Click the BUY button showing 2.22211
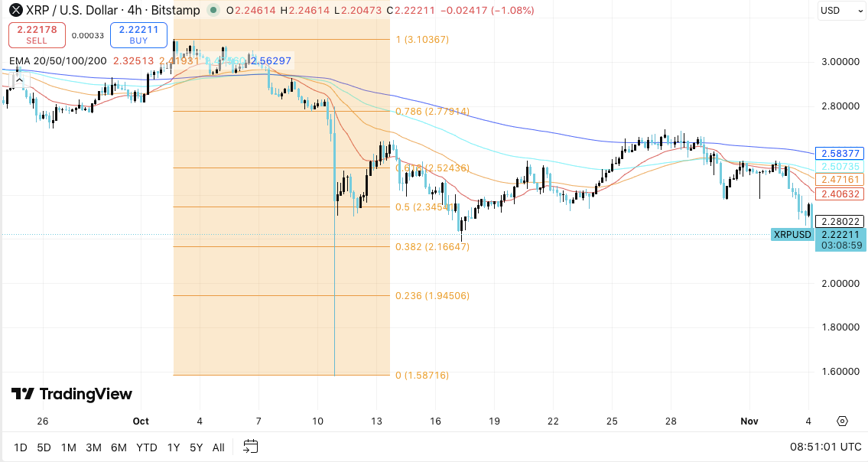Image resolution: width=868 pixels, height=462 pixels. [x=138, y=36]
